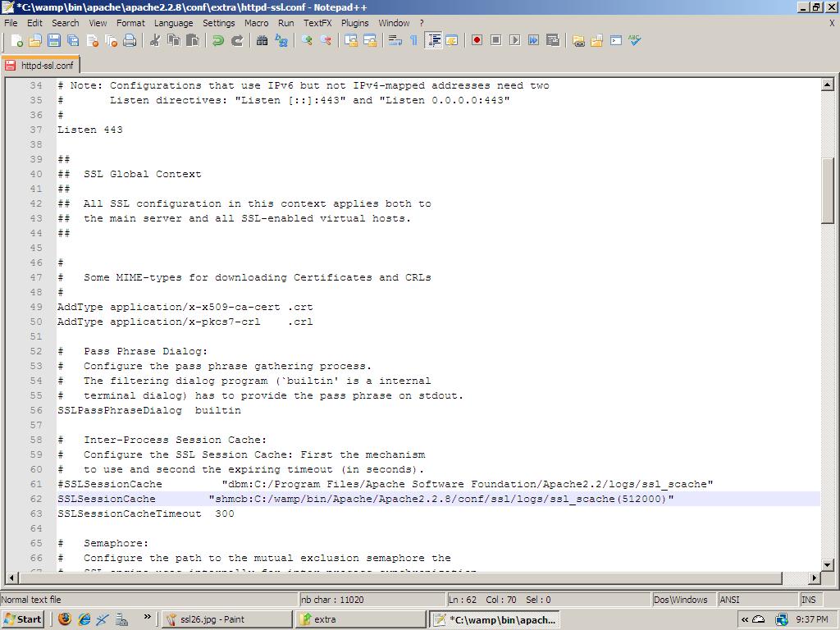Image resolution: width=840 pixels, height=630 pixels.
Task: Click the vertical scrollbar down arrow
Action: [827, 565]
